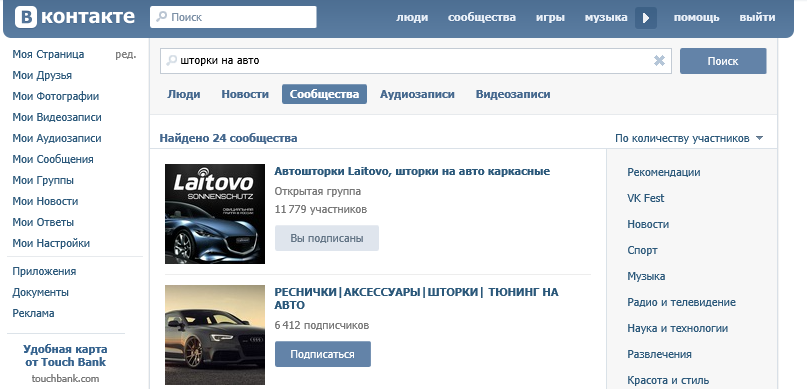
Task: Select the Наука и технологии category
Action: pos(678,328)
